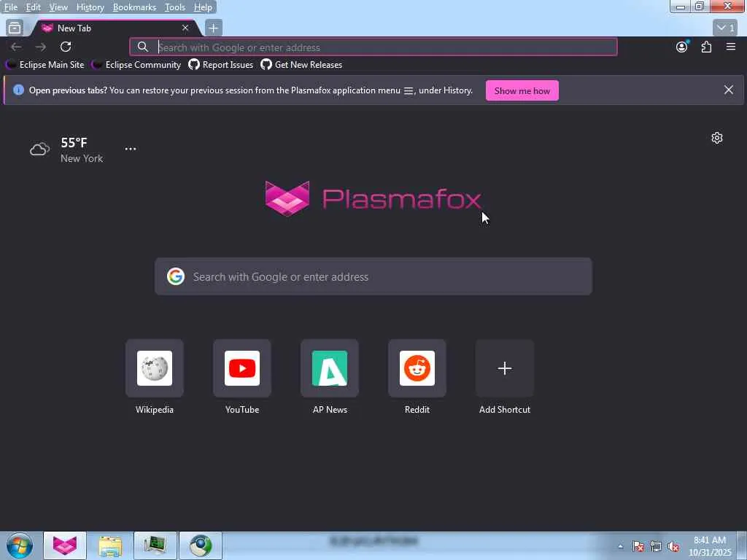This screenshot has width=747, height=560.
Task: Click the Show me how button
Action: tap(522, 90)
